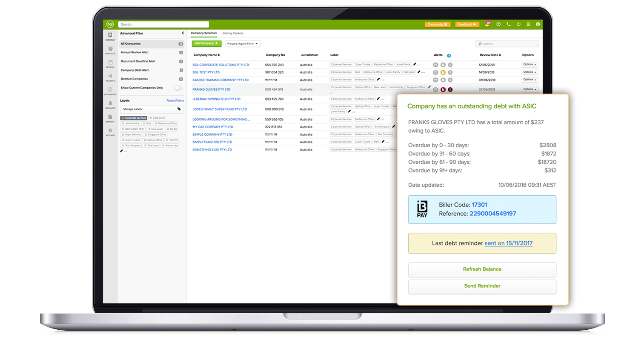Image resolution: width=644 pixels, height=337 pixels.
Task: Select the Company Debt Alert filter
Action: click(x=135, y=70)
